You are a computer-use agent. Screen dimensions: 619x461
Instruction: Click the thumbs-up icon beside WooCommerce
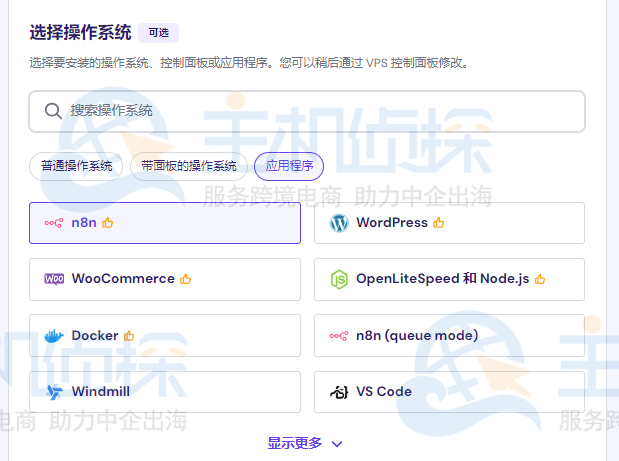[186, 279]
